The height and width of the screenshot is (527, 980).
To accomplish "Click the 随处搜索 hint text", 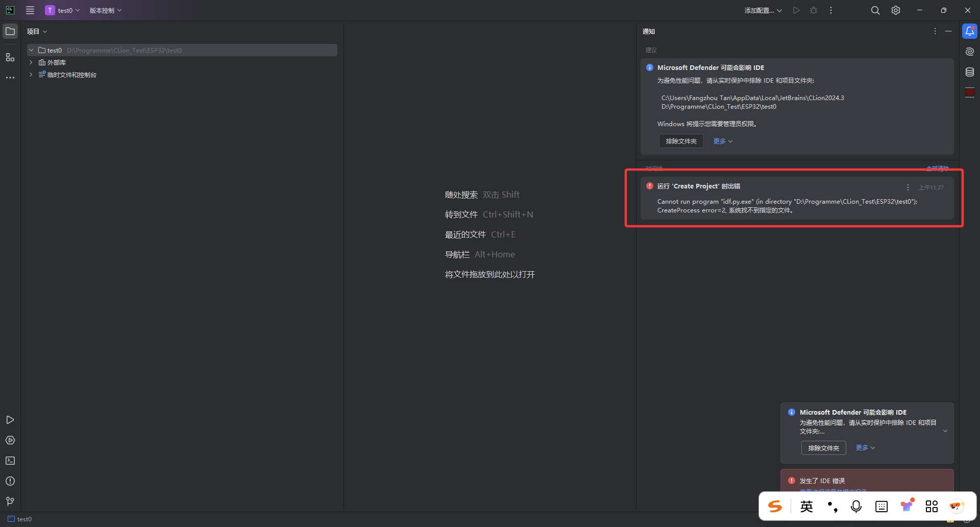I will (x=461, y=195).
